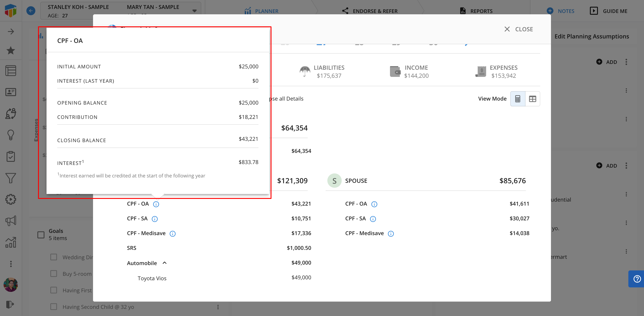Open the client name dropdown arrow
This screenshot has height=316, width=644.
[x=194, y=11]
